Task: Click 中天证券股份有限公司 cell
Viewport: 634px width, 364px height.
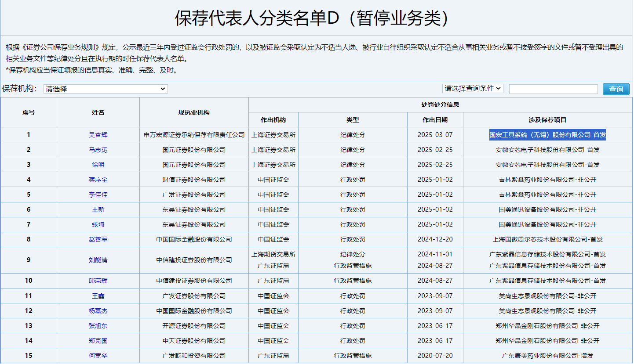Action: (194, 341)
